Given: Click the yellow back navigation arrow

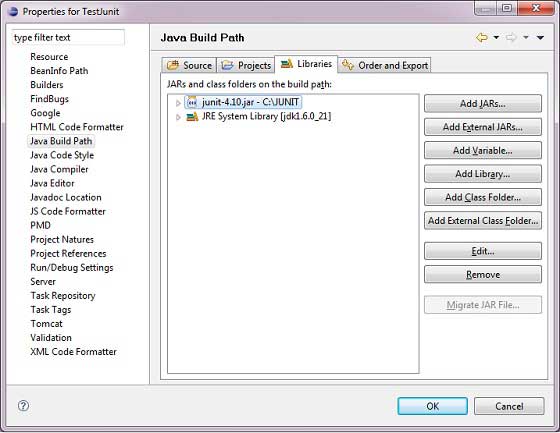Looking at the screenshot, I should click(482, 37).
